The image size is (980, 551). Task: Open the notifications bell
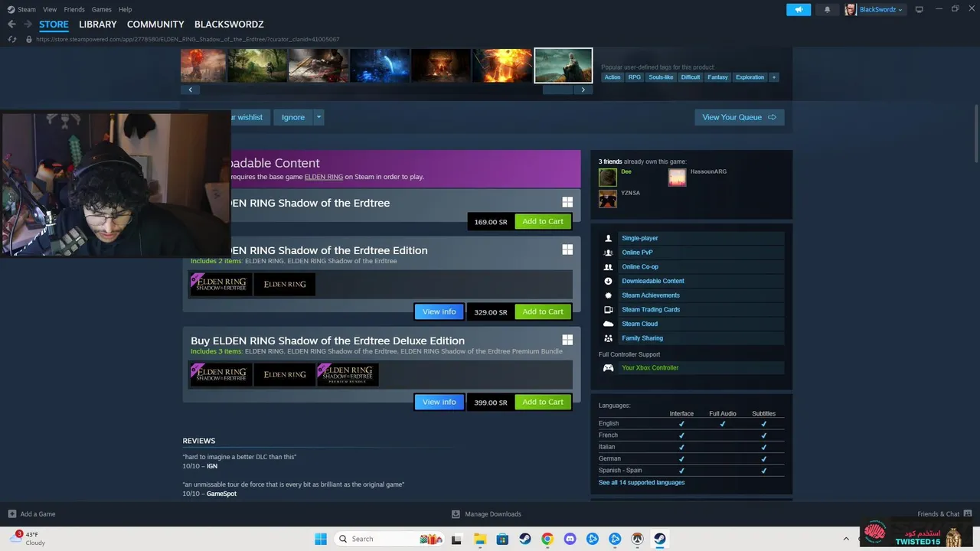(827, 9)
